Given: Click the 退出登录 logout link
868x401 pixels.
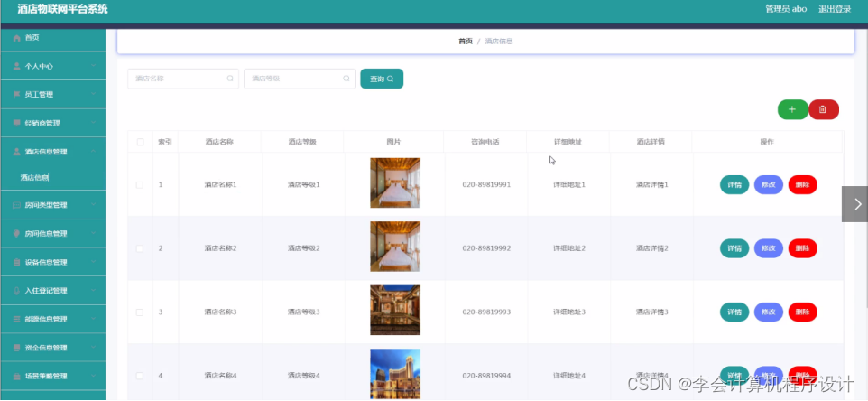Looking at the screenshot, I should (x=835, y=9).
